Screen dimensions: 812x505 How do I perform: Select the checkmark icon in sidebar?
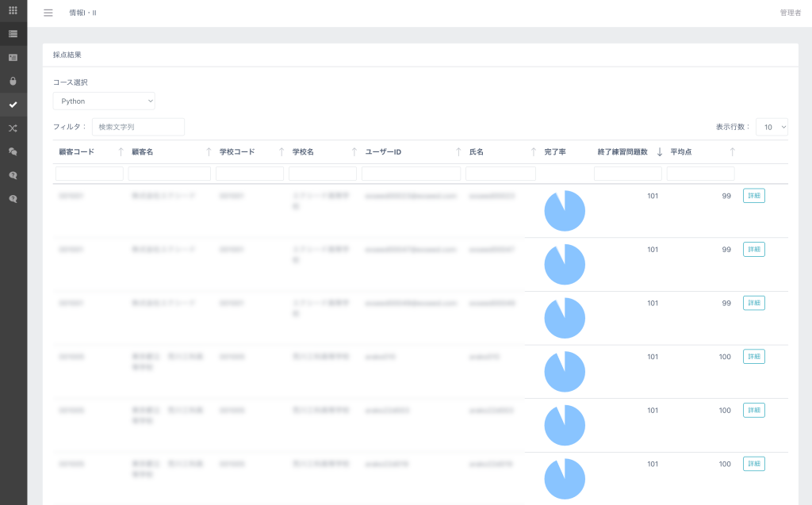13,105
